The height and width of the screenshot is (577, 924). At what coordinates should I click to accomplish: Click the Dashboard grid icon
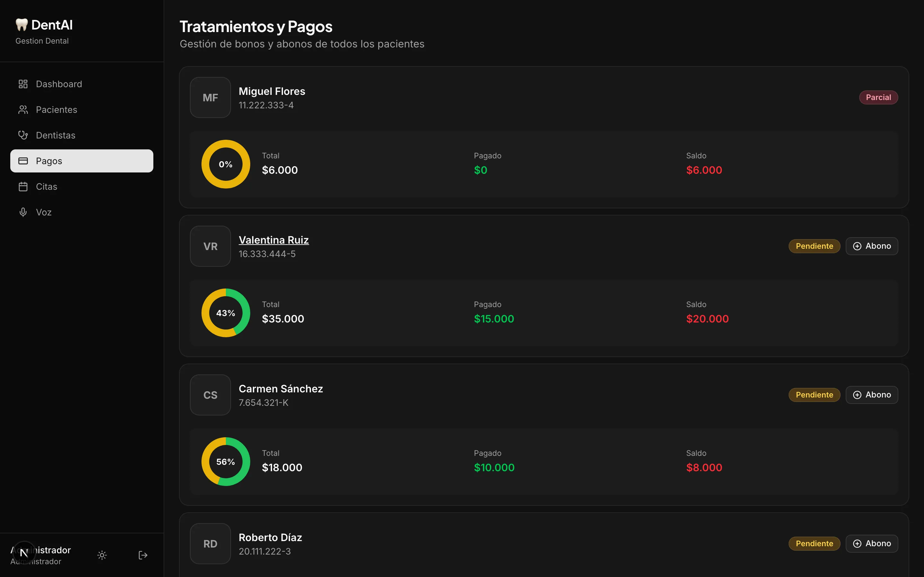click(x=23, y=84)
